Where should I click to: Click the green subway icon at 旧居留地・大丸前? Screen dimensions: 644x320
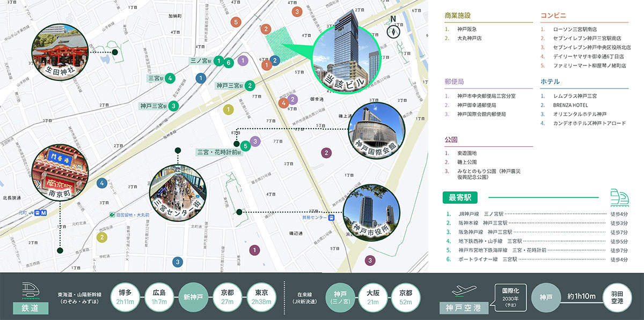coord(112,214)
